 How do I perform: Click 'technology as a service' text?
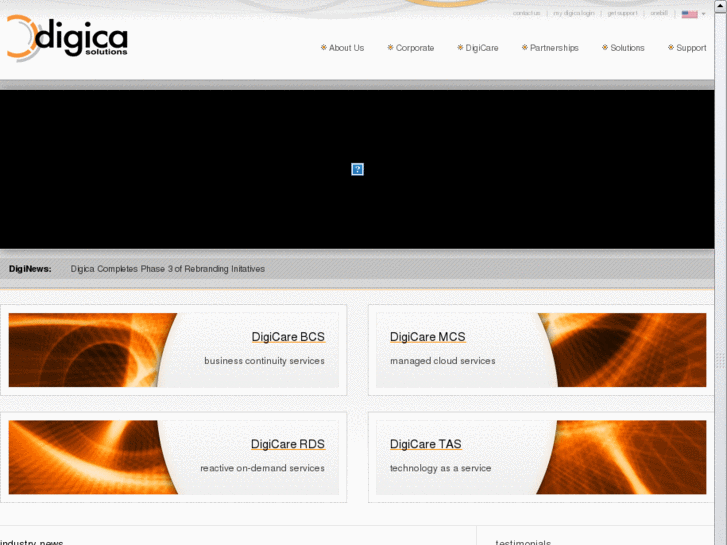(x=440, y=468)
